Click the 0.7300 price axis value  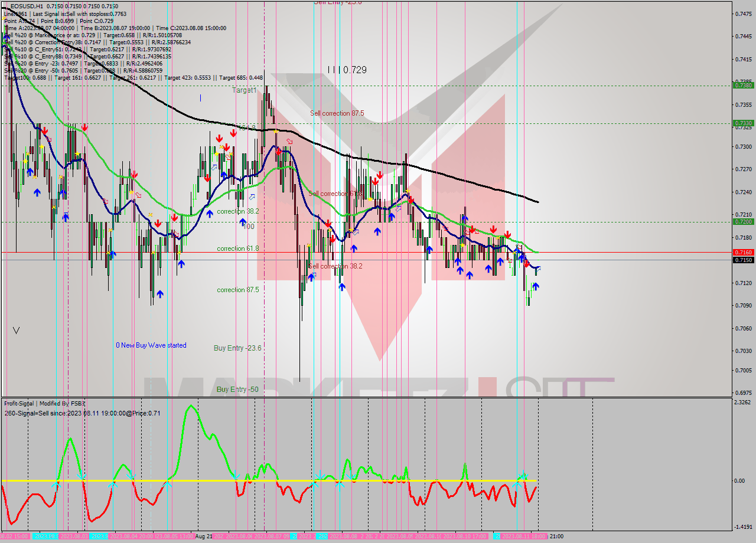744,146
